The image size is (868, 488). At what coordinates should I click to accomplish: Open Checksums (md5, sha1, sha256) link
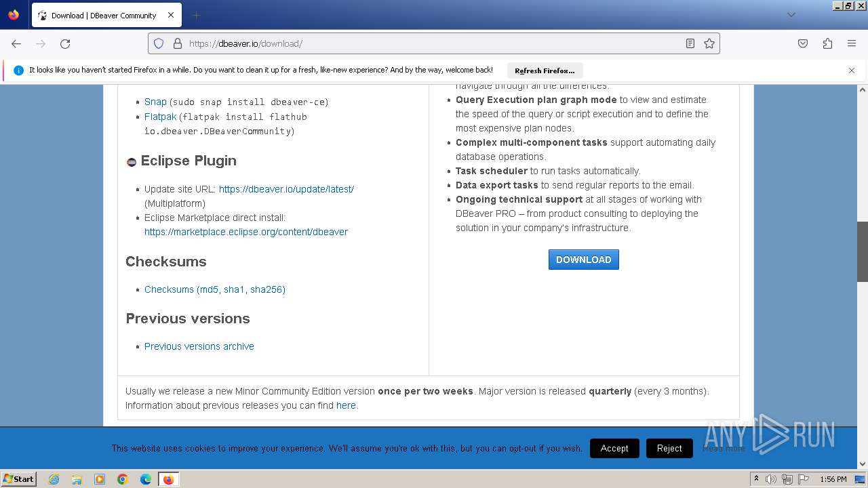click(x=215, y=289)
